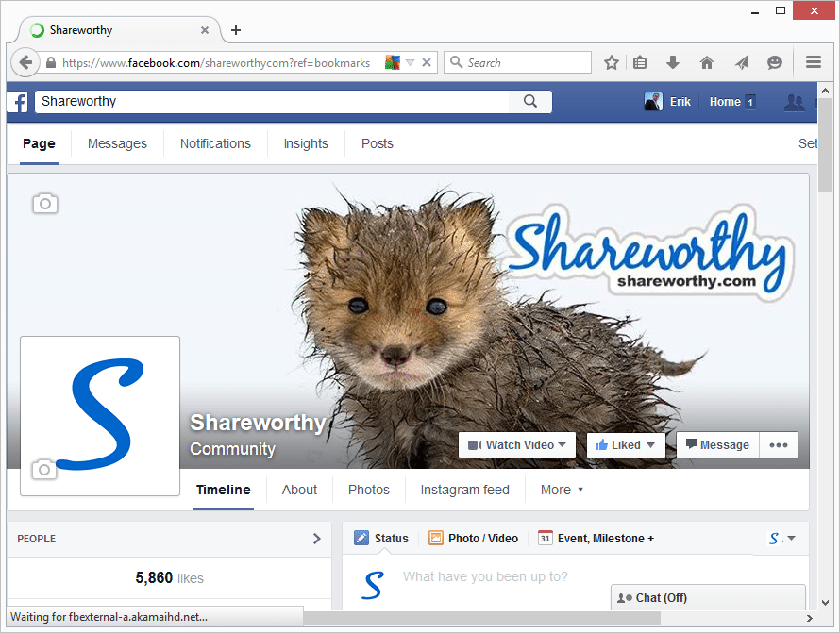This screenshot has height=633, width=840.
Task: Expand the People section chevron
Action: click(316, 539)
